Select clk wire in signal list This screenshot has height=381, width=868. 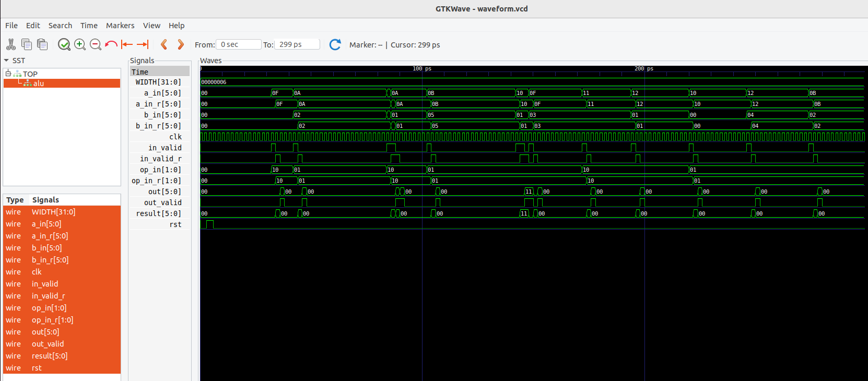pos(62,272)
